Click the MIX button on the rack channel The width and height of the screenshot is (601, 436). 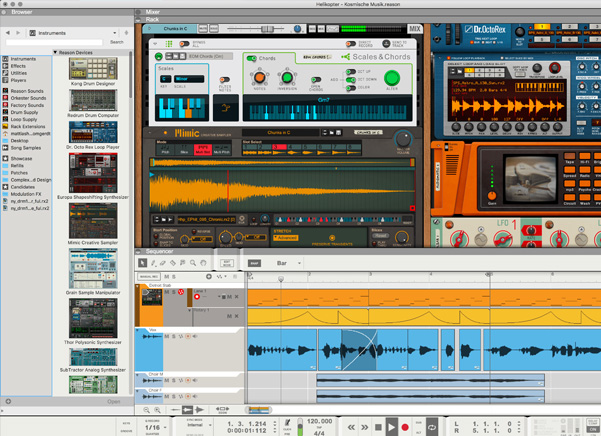415,29
